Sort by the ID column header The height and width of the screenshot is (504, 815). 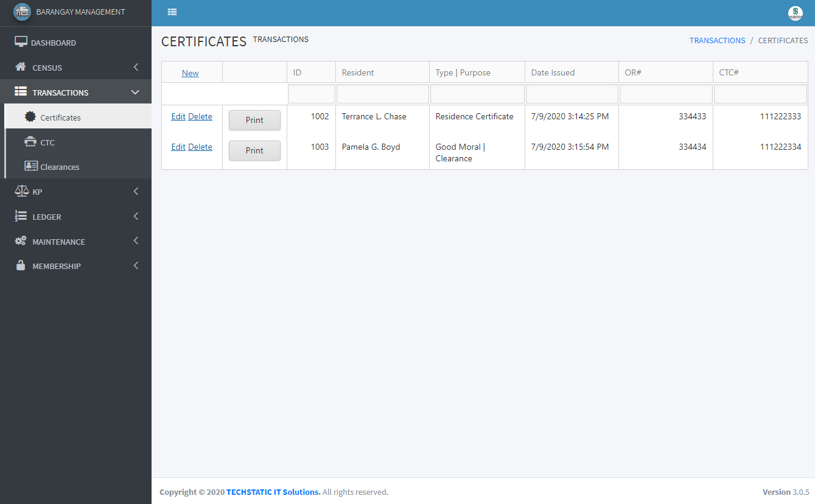[x=311, y=72]
